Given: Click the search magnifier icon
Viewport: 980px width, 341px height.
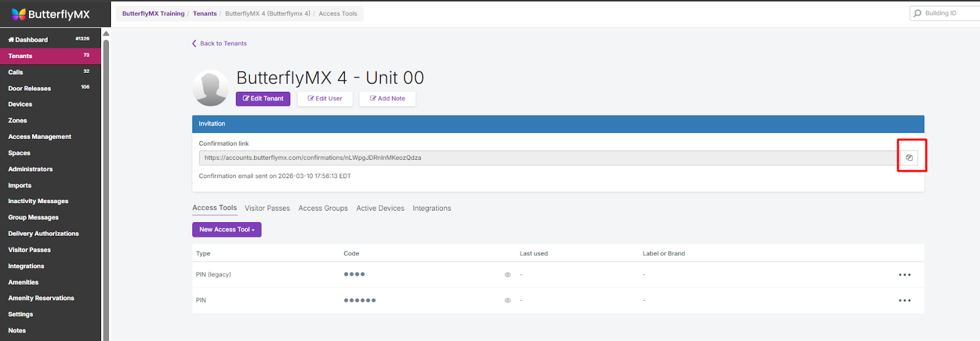Looking at the screenshot, I should point(918,13).
